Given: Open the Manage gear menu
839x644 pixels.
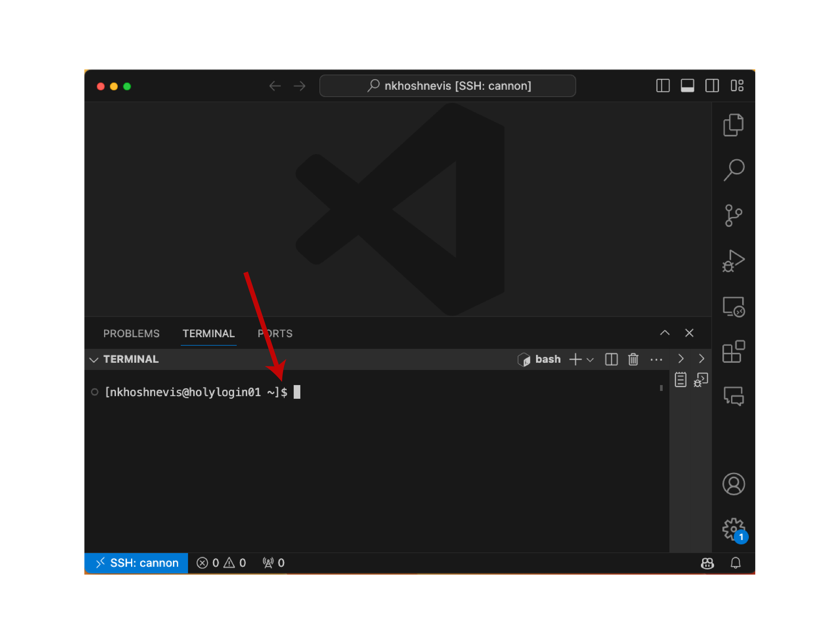Looking at the screenshot, I should coord(733,529).
